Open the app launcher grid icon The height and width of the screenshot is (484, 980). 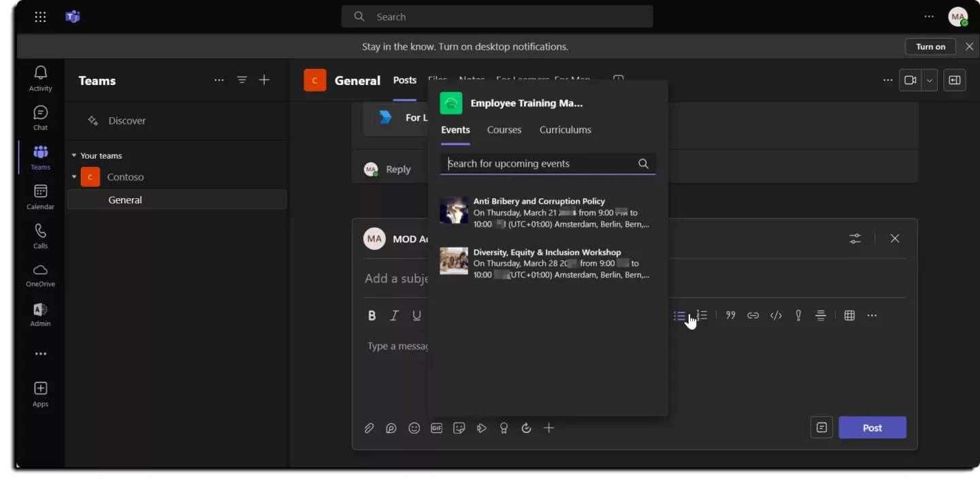[40, 17]
